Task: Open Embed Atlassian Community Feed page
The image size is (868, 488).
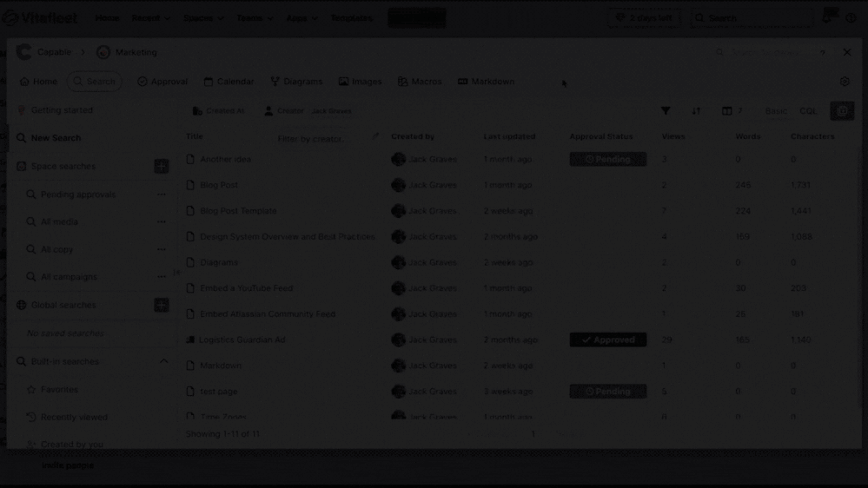Action: coord(268,313)
